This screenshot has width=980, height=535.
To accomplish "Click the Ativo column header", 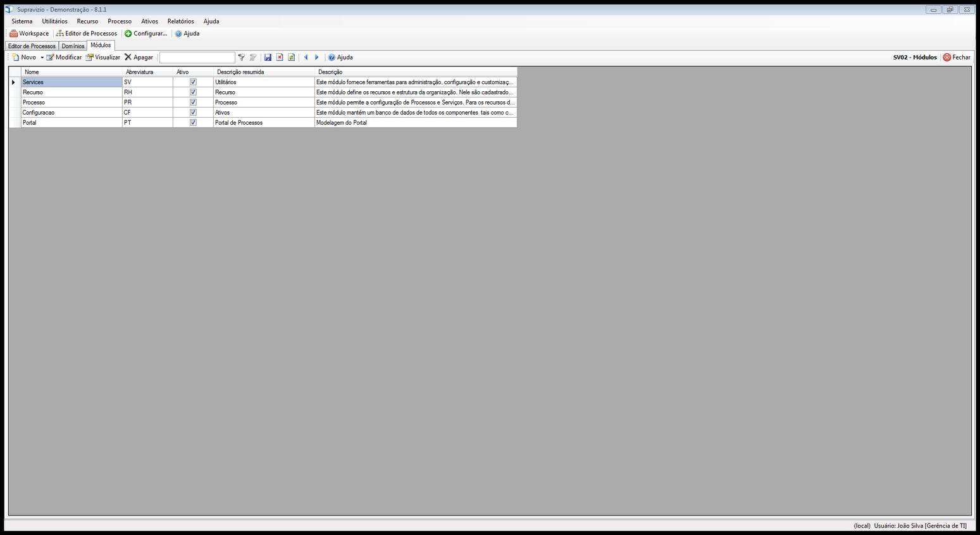I will coord(193,72).
